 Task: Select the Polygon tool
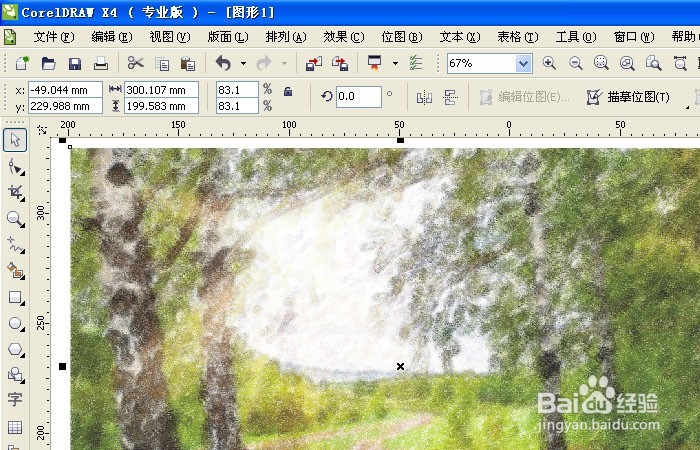(15, 349)
